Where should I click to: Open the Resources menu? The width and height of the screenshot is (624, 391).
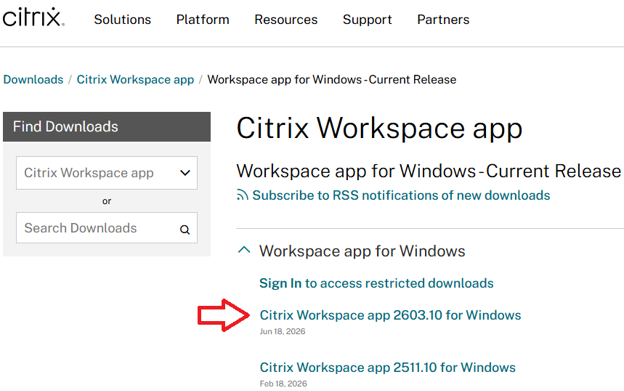coord(286,19)
